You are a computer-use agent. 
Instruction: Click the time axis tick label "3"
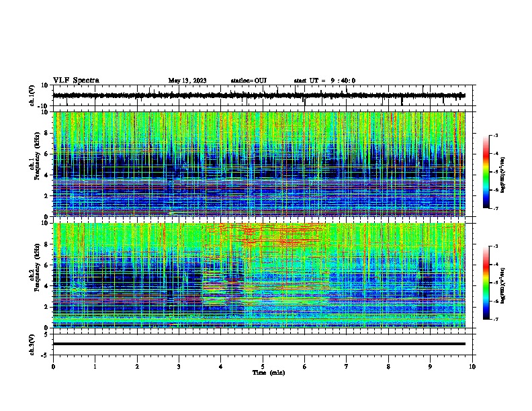[x=179, y=367]
